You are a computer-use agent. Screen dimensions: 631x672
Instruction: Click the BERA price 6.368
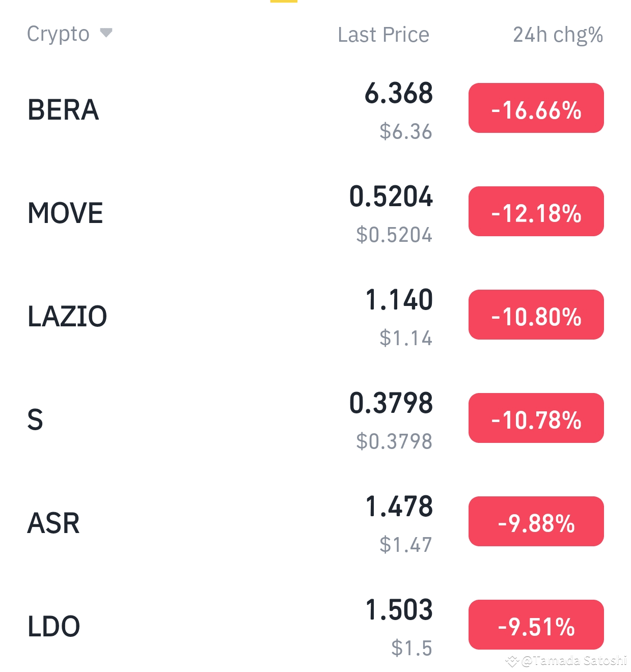(399, 93)
